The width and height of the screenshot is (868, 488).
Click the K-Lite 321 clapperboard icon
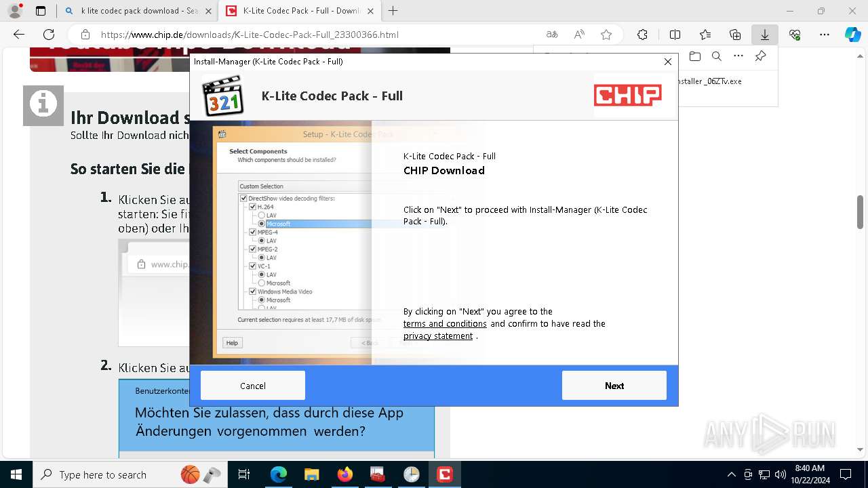coord(224,96)
